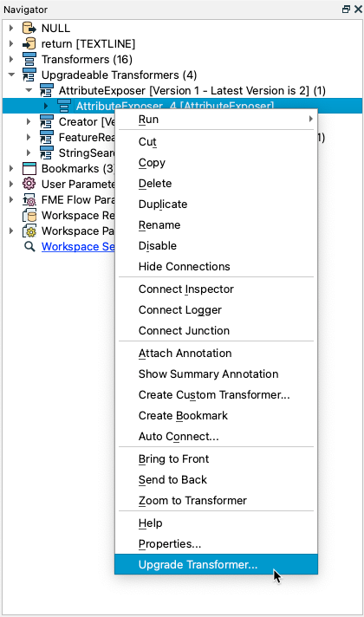This screenshot has width=364, height=617.
Task: Click the Transformers (16) stack icon
Action: [x=29, y=60]
